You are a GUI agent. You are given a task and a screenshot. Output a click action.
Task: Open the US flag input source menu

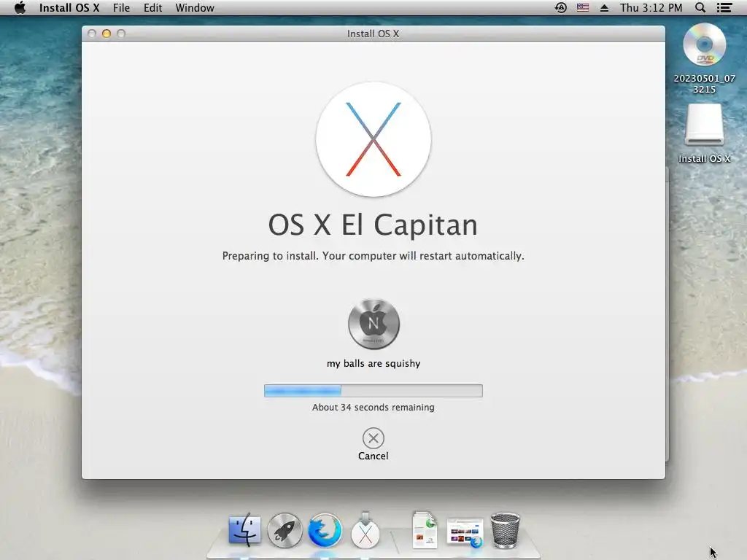pyautogui.click(x=583, y=7)
